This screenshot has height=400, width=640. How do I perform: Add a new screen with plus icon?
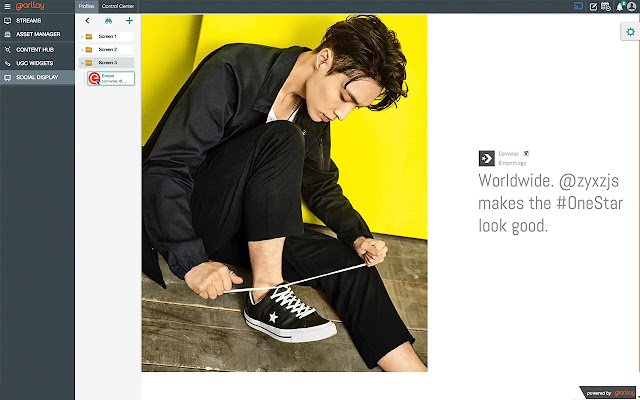[x=129, y=20]
